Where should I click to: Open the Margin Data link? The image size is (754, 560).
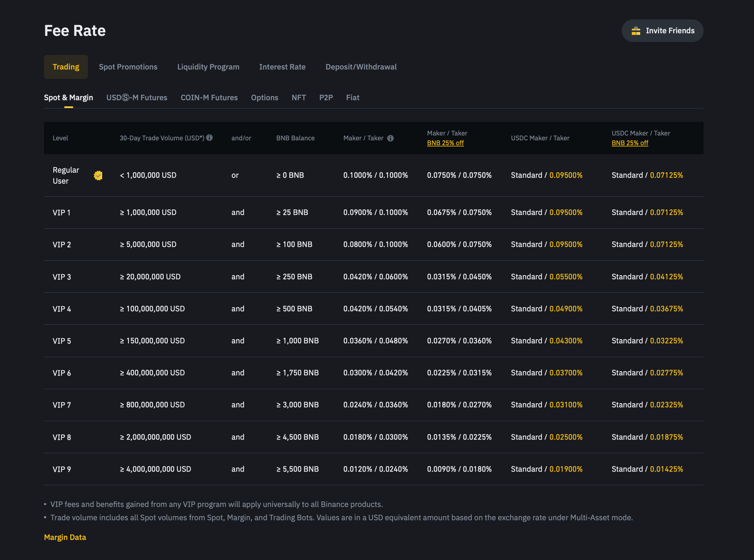[x=65, y=537]
